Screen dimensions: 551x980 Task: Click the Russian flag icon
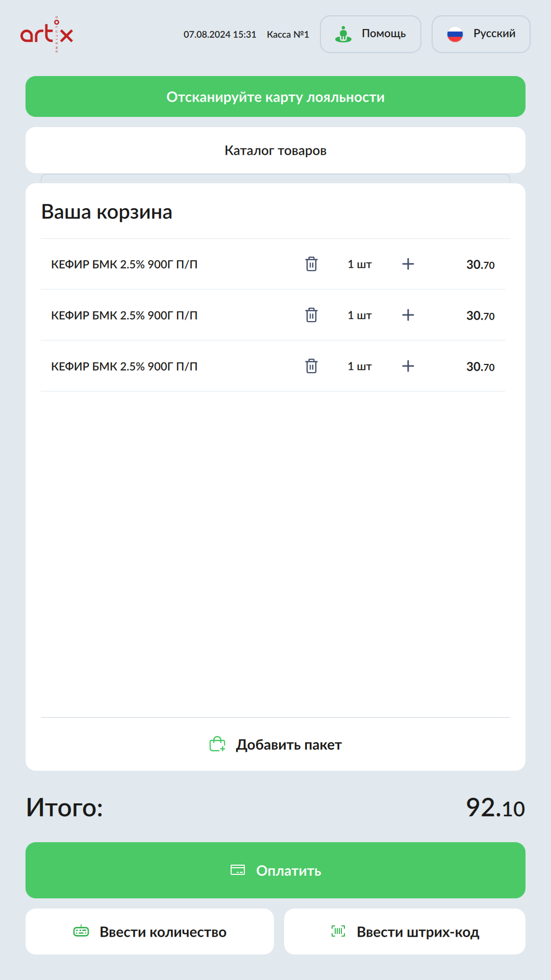455,34
